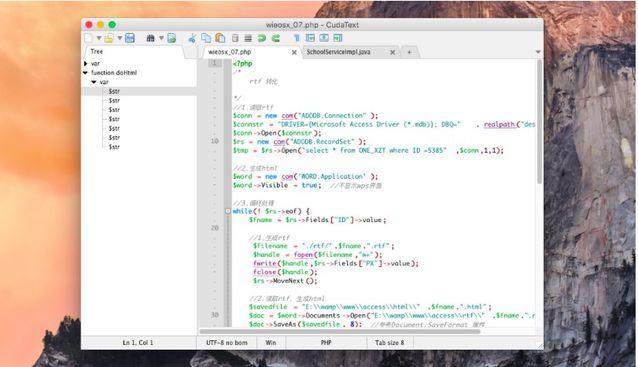The image size is (638, 367).
Task: Toggle unprinted characters pilcrow icon
Action: click(x=297, y=38)
